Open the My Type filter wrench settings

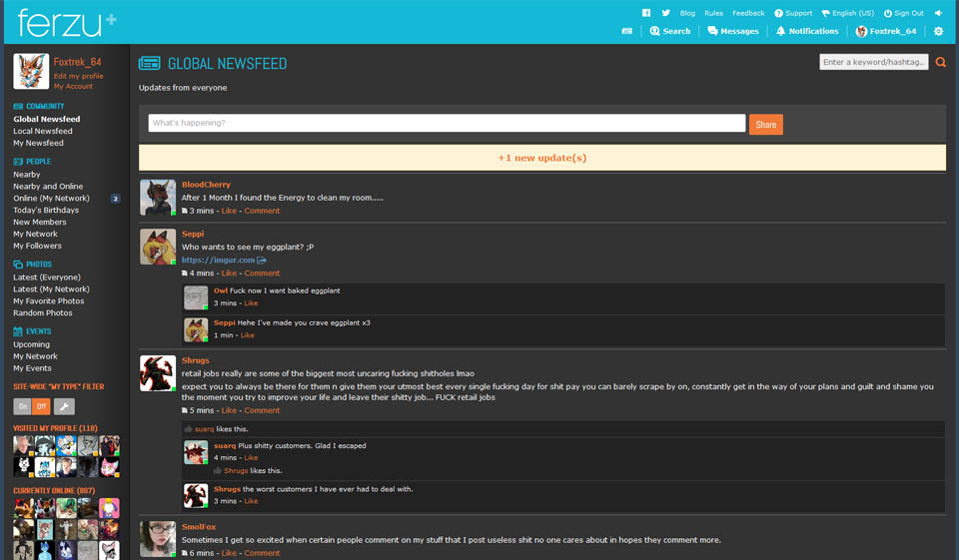click(x=64, y=406)
